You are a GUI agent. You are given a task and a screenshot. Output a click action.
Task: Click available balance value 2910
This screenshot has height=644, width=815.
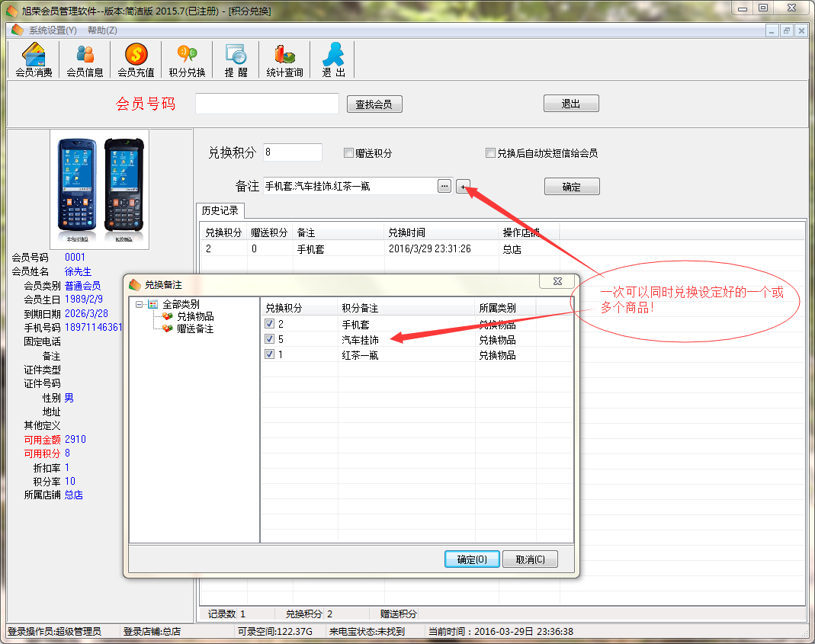pos(75,439)
